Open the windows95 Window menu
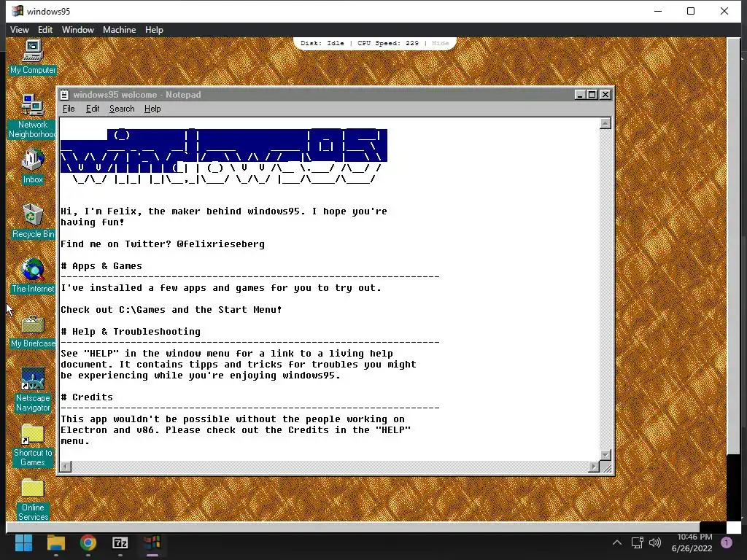The image size is (747, 560). [77, 29]
